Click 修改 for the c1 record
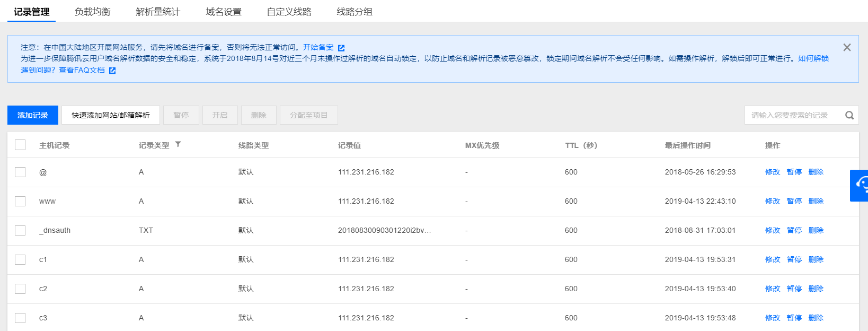 [773, 259]
